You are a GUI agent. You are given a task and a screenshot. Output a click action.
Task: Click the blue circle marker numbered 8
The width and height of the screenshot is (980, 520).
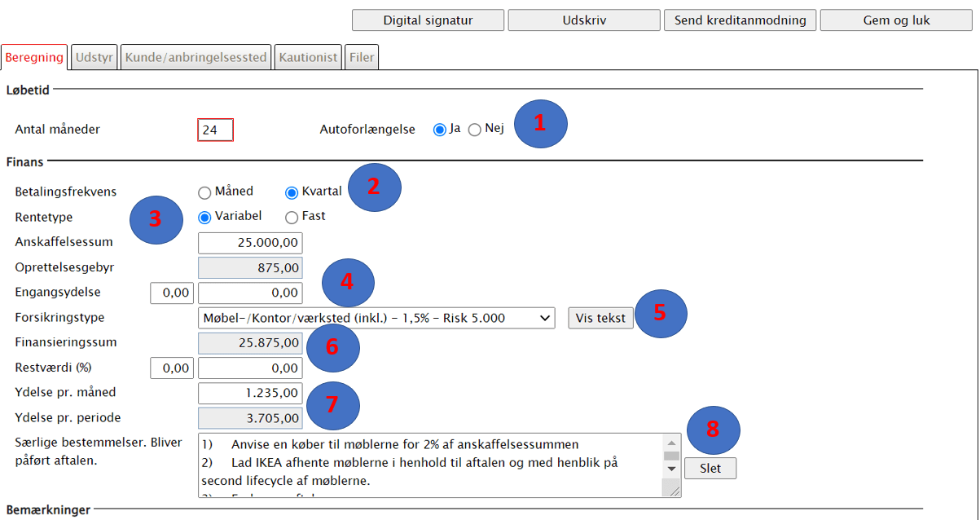713,429
